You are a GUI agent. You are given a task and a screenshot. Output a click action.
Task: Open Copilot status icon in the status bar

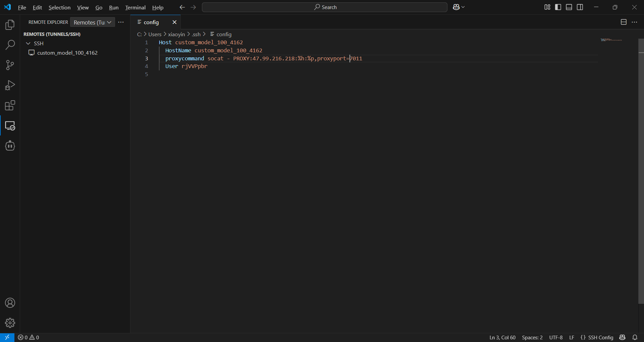623,337
